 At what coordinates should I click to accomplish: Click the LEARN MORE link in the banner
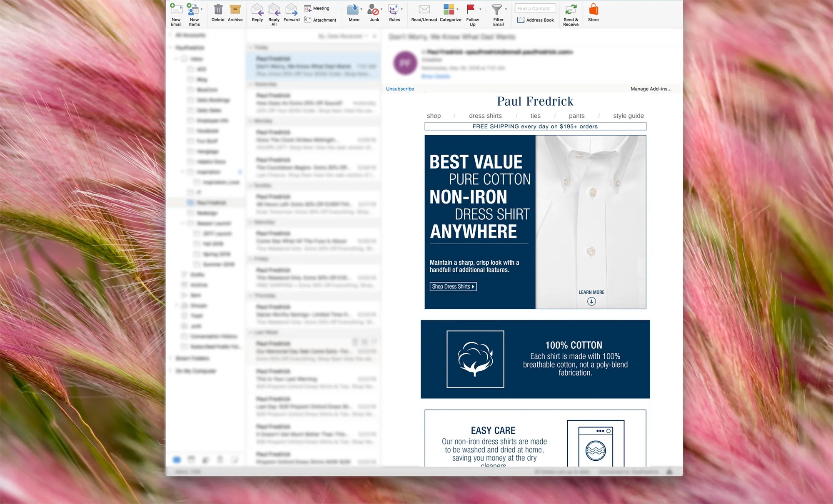pos(591,292)
